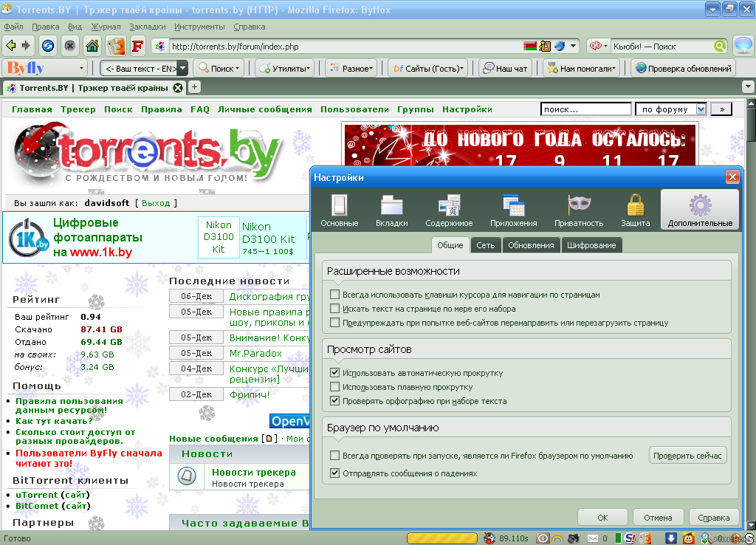Open the Приложения settings panel
This screenshot has width=756, height=545.
click(x=514, y=210)
